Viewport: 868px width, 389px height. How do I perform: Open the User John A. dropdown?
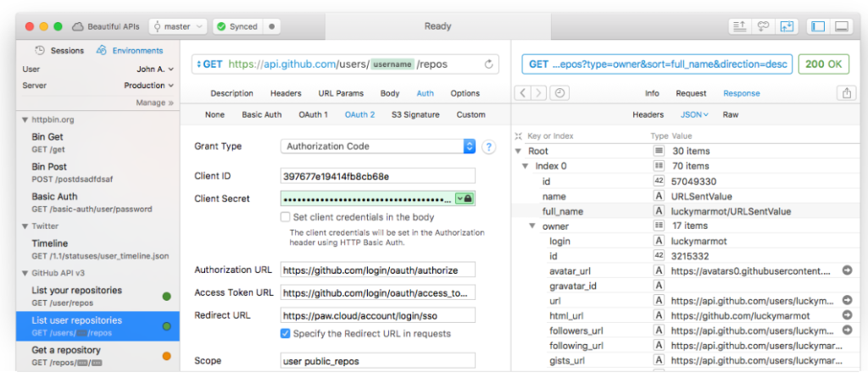155,69
